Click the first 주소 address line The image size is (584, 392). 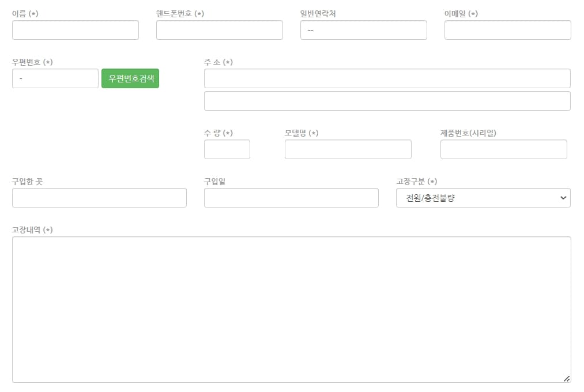(x=386, y=78)
